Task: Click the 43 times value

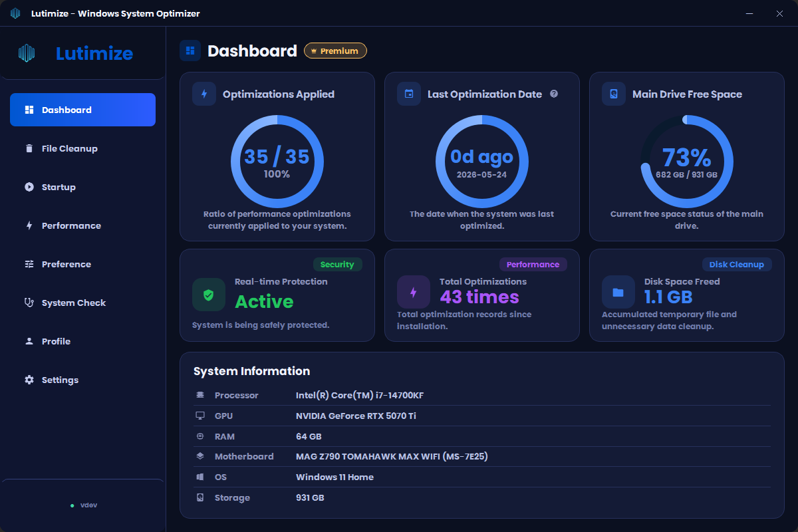Action: coord(479,297)
